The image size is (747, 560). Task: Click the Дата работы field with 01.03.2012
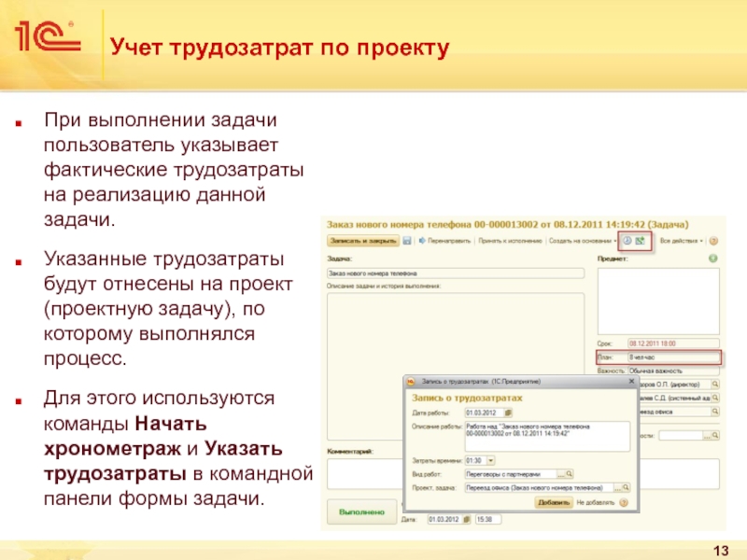point(485,413)
